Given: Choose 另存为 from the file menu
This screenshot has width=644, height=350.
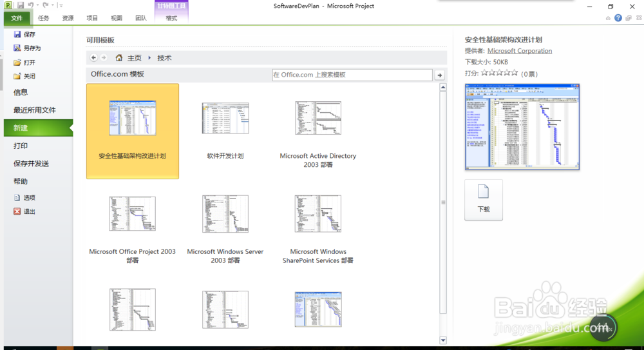Looking at the screenshot, I should click(27, 48).
